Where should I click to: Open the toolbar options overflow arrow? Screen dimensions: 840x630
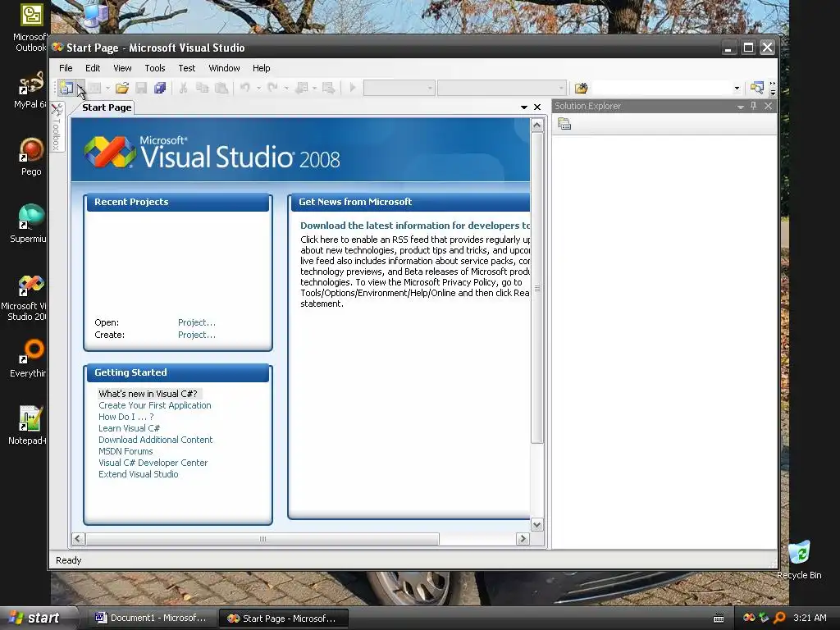click(x=773, y=89)
